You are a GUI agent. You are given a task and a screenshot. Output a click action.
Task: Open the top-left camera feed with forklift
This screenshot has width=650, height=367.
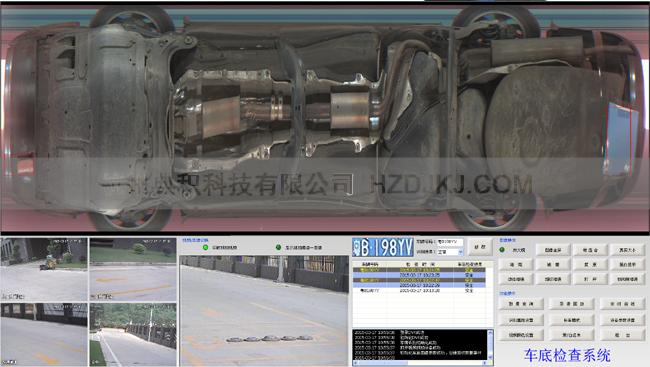point(44,269)
